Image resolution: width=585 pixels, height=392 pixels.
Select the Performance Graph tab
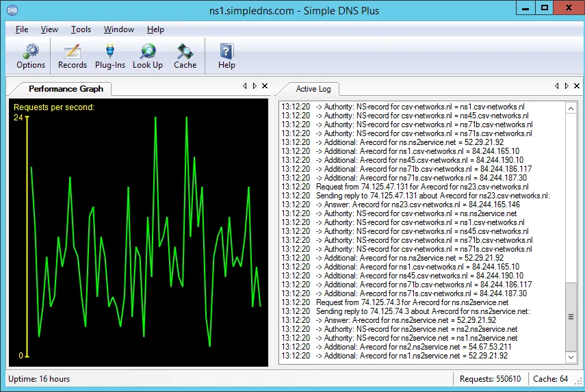[x=66, y=89]
